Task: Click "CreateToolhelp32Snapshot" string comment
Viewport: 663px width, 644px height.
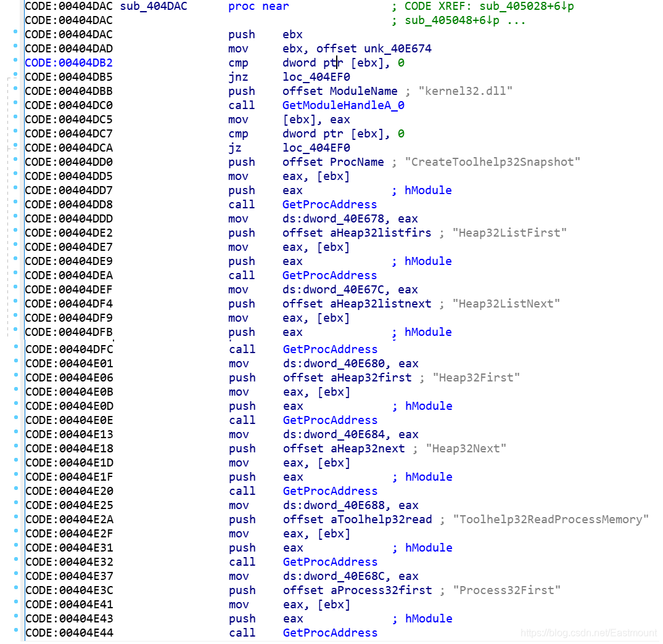Action: (x=493, y=162)
